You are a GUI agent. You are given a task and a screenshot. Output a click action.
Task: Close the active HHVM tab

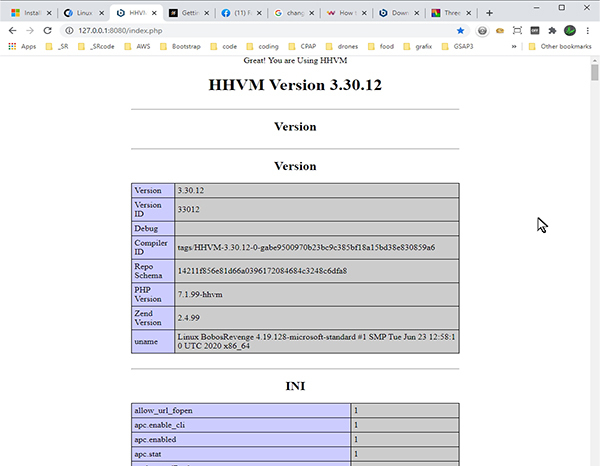(x=154, y=13)
